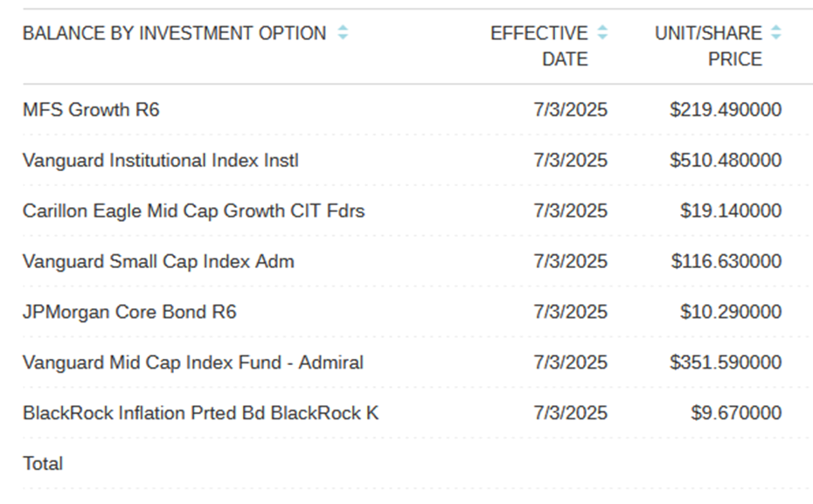
Task: Click Vanguard Small Cap Index Adm
Action: coord(158,261)
